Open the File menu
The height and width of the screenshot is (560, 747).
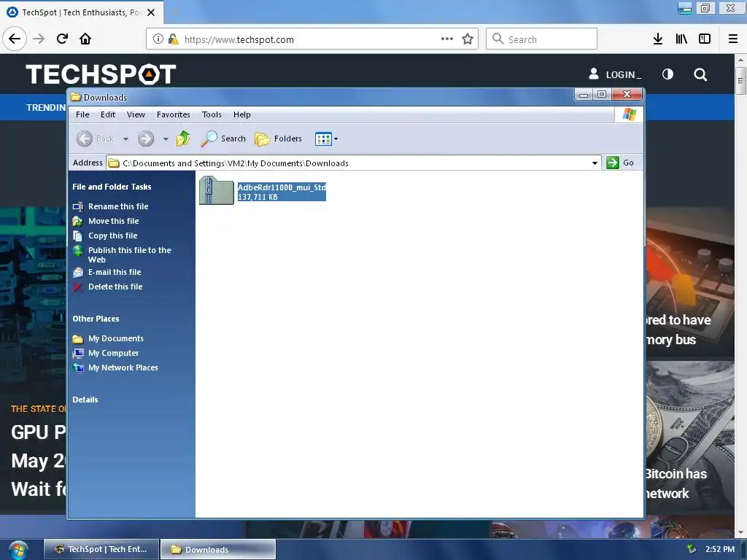click(82, 114)
